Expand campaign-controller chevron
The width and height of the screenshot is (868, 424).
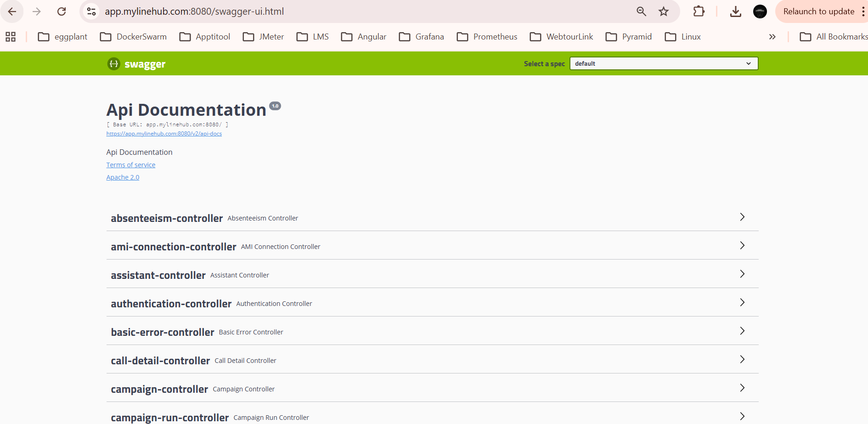(742, 388)
